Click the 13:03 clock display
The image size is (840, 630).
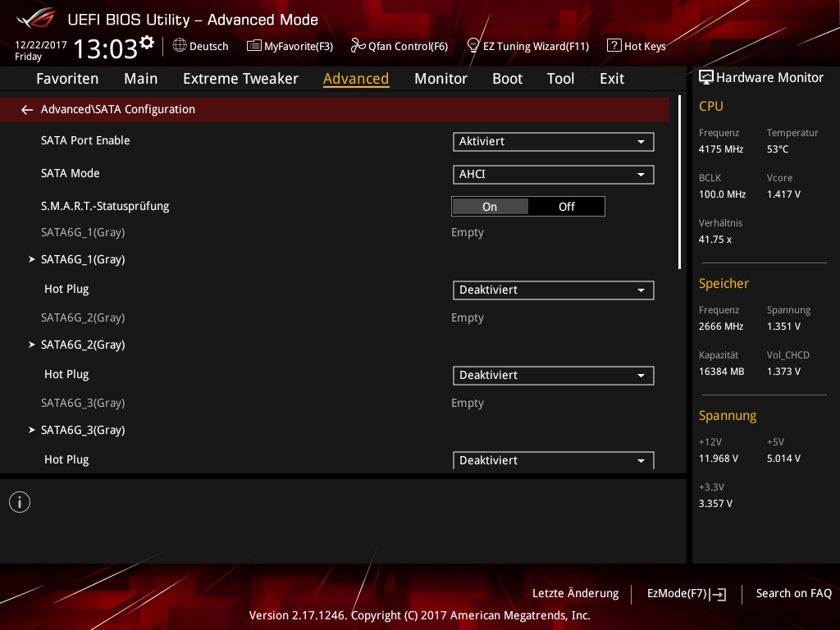coord(106,48)
